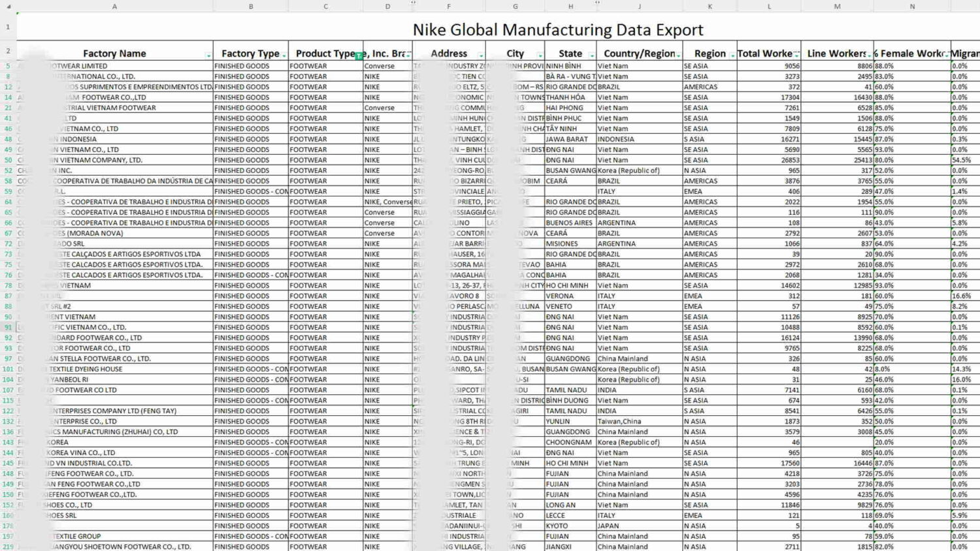The image size is (980, 551).
Task: Select row 50 header
Action: [x=8, y=160]
